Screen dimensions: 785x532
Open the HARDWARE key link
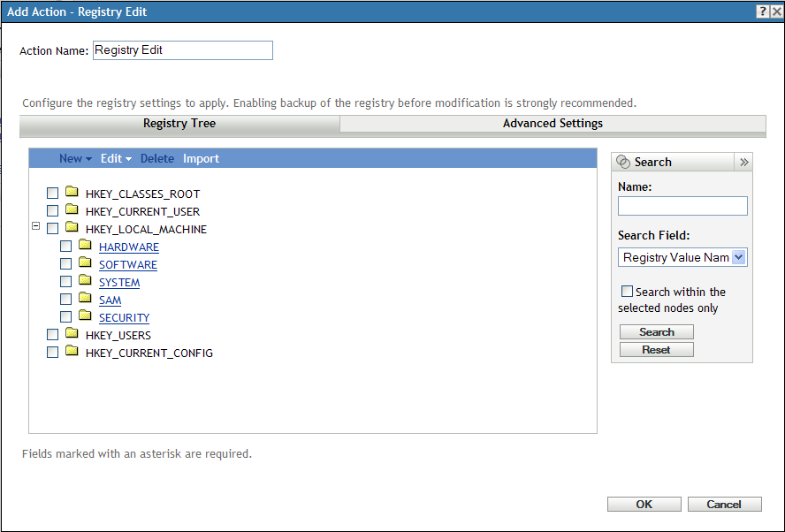pyautogui.click(x=129, y=247)
